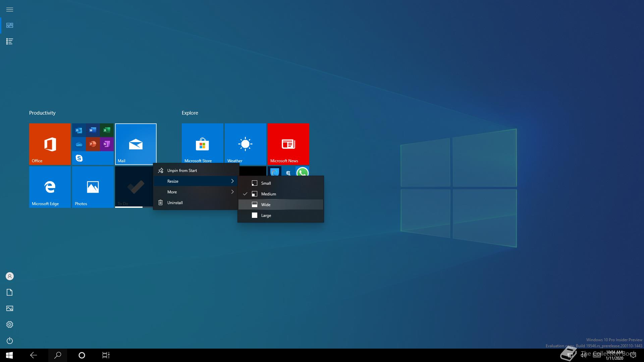Set tile size to Large
This screenshot has width=644, height=362.
coord(281,216)
